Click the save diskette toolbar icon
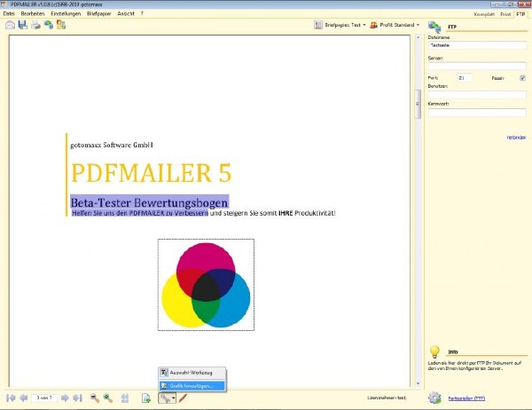 23,25
